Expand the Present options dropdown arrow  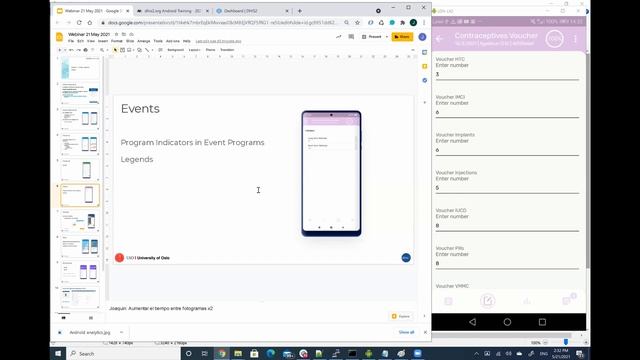387,37
